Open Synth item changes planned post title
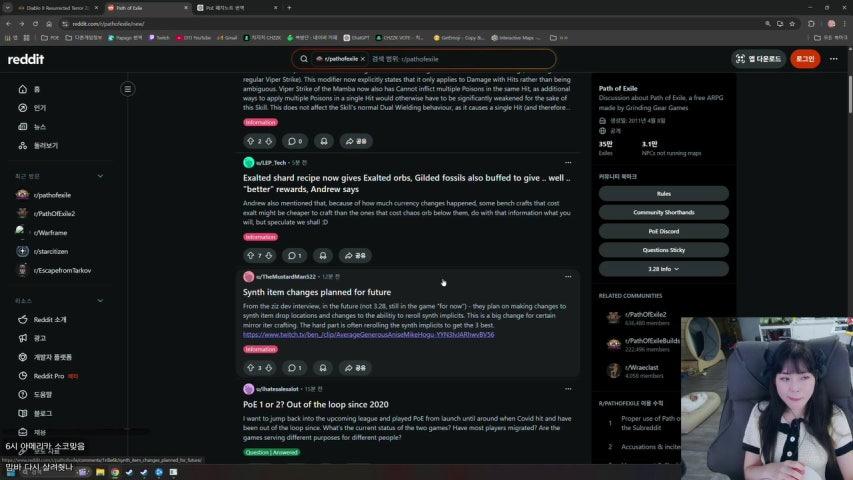This screenshot has width=853, height=480. (x=317, y=292)
